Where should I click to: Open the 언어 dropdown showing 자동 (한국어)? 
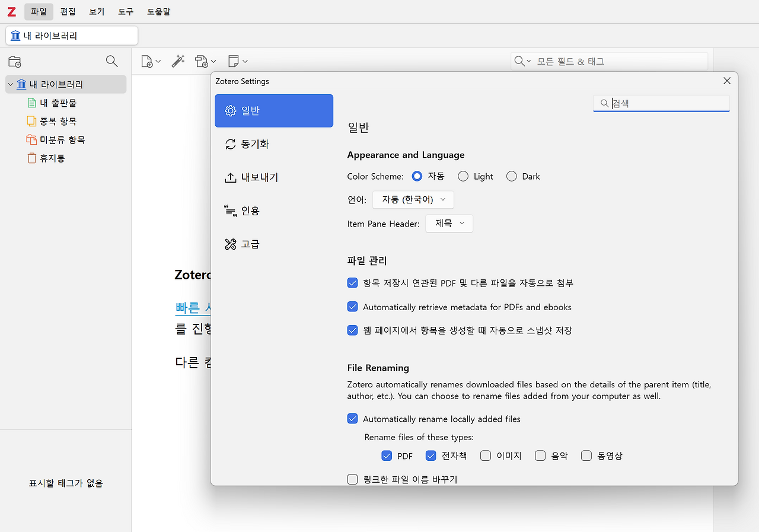[x=413, y=200]
